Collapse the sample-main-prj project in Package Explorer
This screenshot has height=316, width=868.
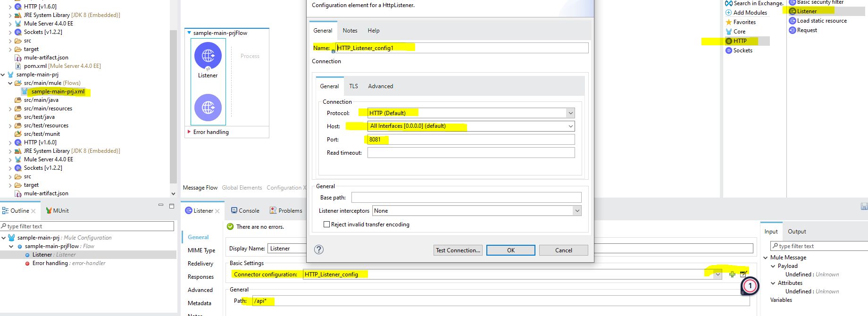(3, 75)
